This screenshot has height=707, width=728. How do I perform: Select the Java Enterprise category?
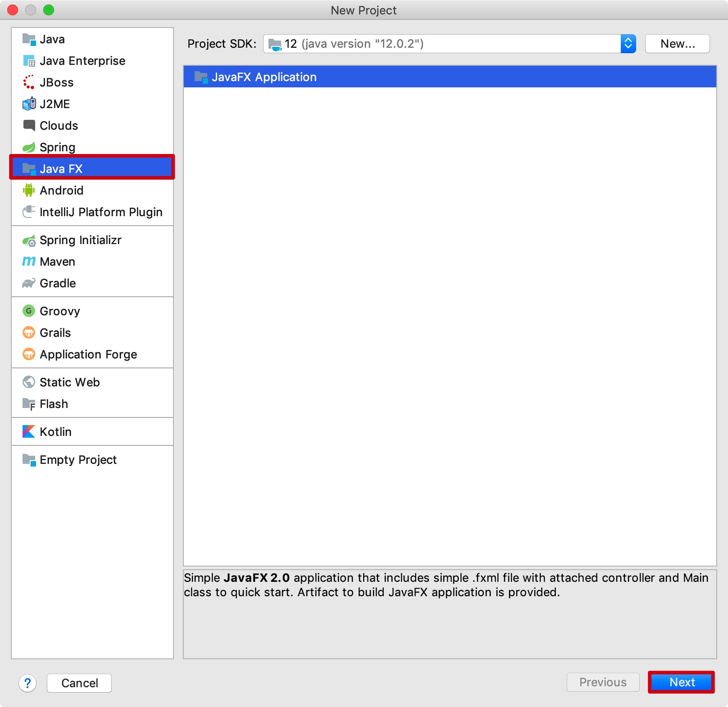[x=82, y=60]
